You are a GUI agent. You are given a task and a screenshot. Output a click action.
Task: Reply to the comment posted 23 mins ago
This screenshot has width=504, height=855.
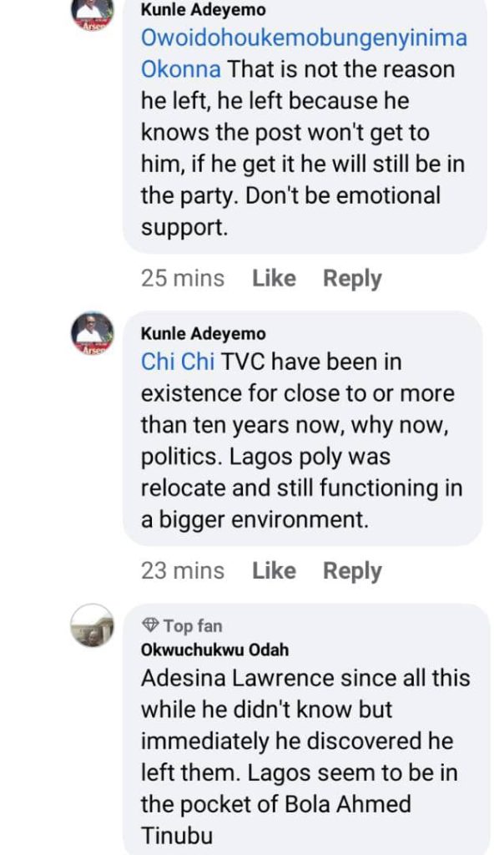pyautogui.click(x=352, y=570)
